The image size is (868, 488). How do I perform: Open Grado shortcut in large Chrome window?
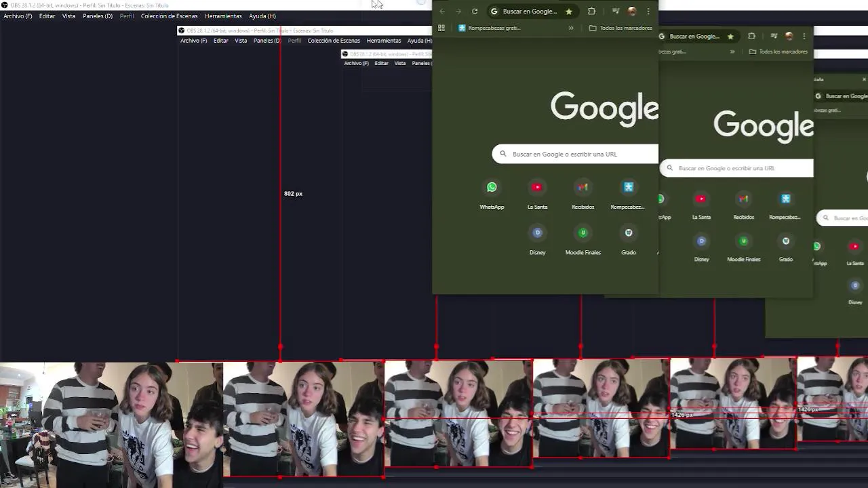[629, 241]
